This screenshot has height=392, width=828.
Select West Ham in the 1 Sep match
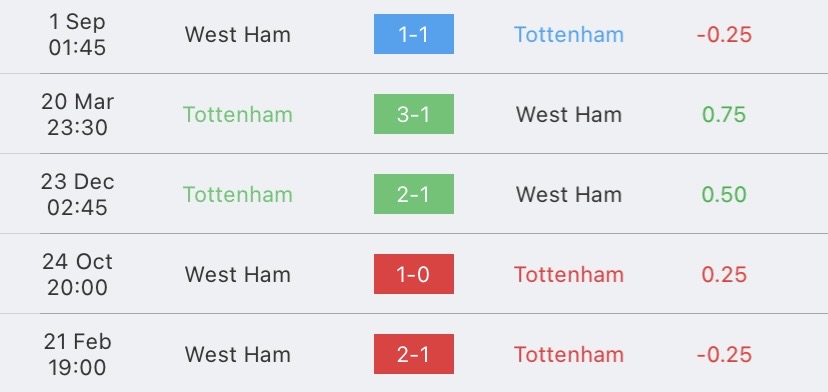pyautogui.click(x=238, y=35)
